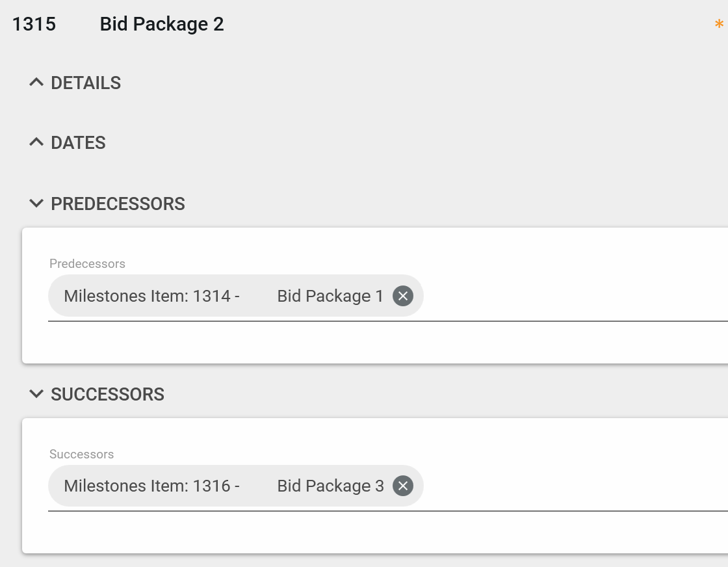This screenshot has width=728, height=567.
Task: Collapse the SUCCESSORS section chevron
Action: (36, 394)
